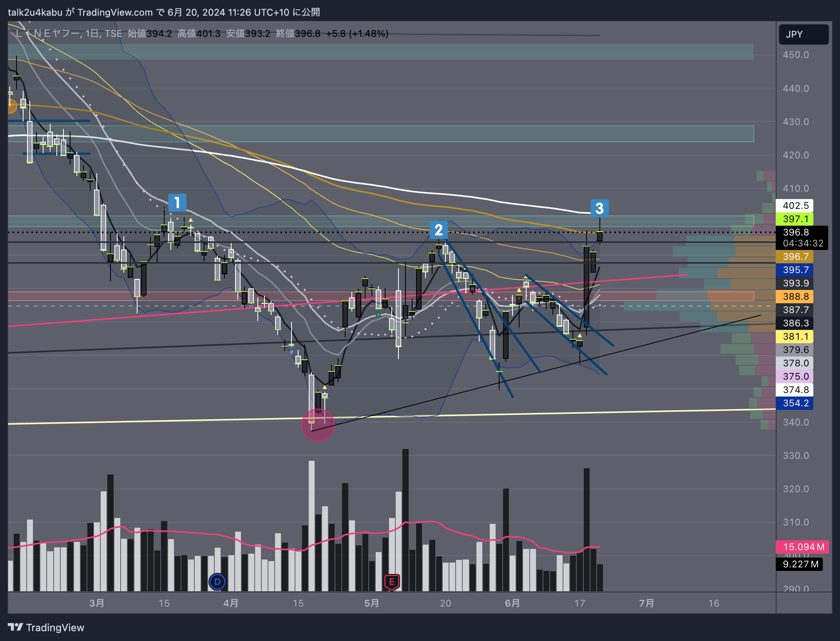
Task: Click the blue D dividend marker
Action: [217, 582]
